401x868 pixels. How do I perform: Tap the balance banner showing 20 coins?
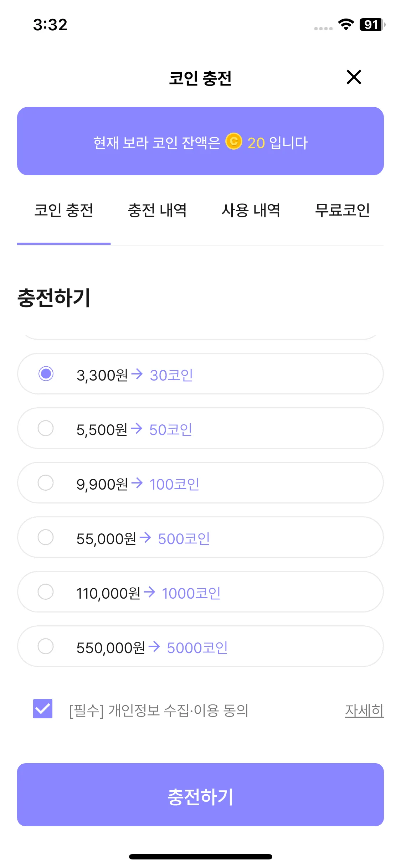200,141
